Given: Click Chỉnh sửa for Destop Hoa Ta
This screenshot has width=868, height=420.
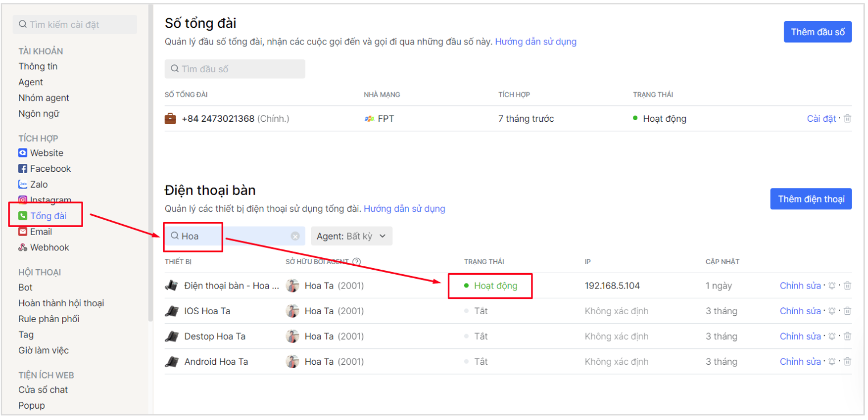Looking at the screenshot, I should (800, 336).
